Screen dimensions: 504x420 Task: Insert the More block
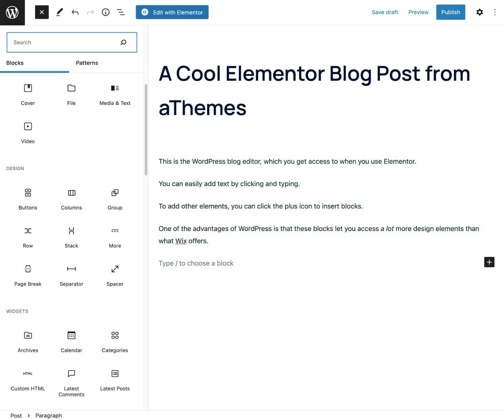click(115, 238)
